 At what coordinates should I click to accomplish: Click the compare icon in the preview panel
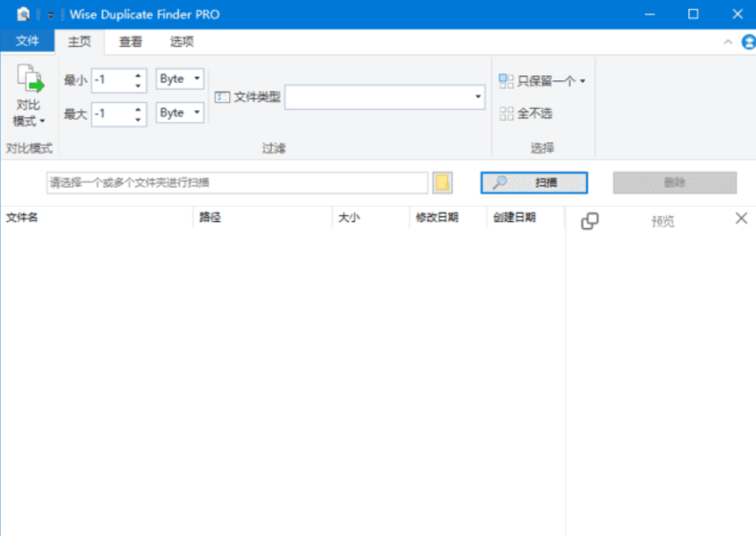coord(589,220)
